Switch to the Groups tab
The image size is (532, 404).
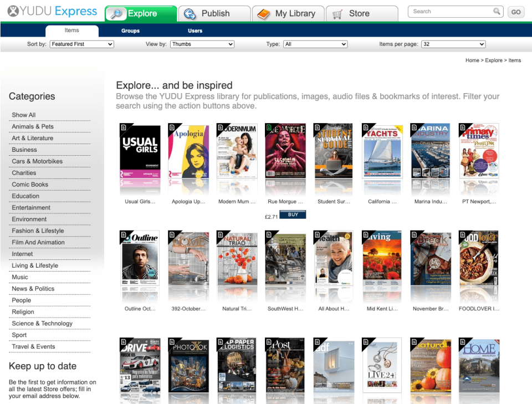click(x=130, y=30)
